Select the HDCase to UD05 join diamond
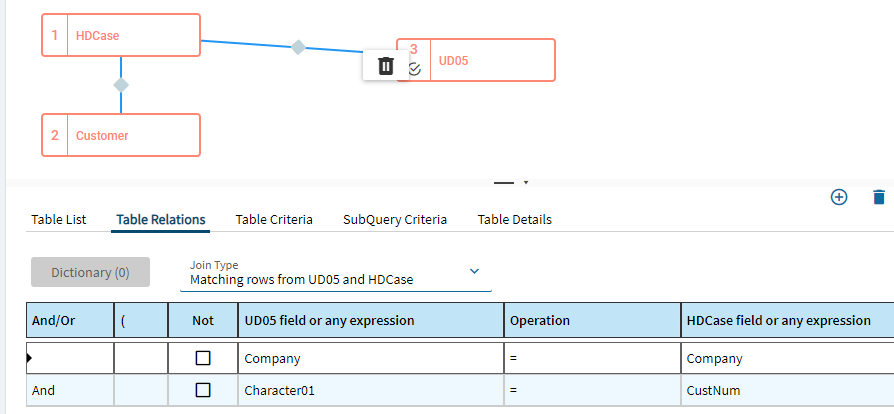 [x=297, y=47]
